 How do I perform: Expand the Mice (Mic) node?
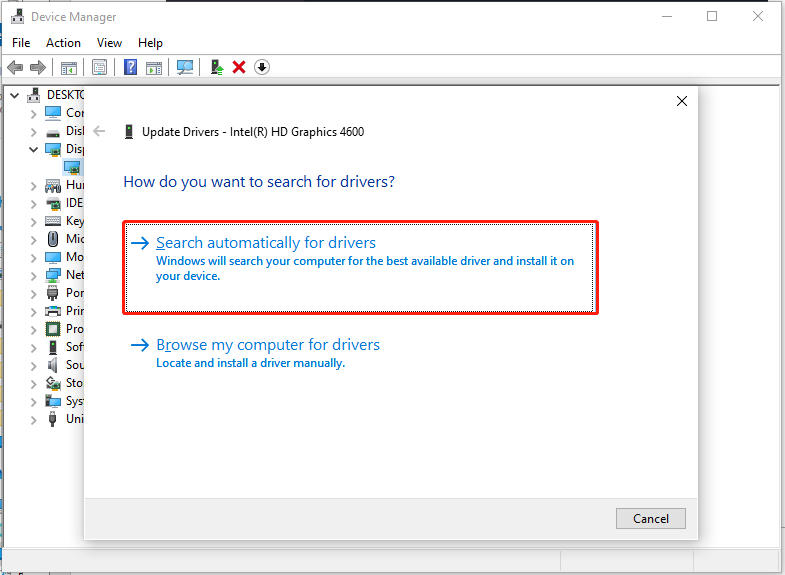(x=33, y=240)
